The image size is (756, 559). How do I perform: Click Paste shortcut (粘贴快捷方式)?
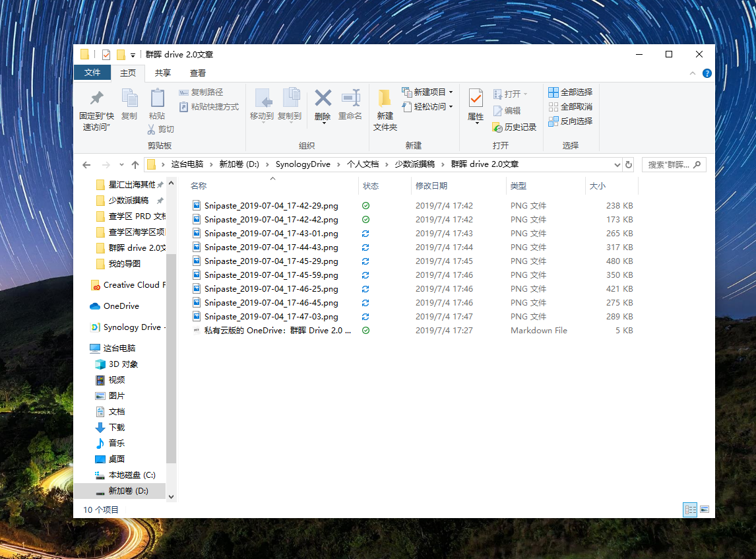coord(208,107)
